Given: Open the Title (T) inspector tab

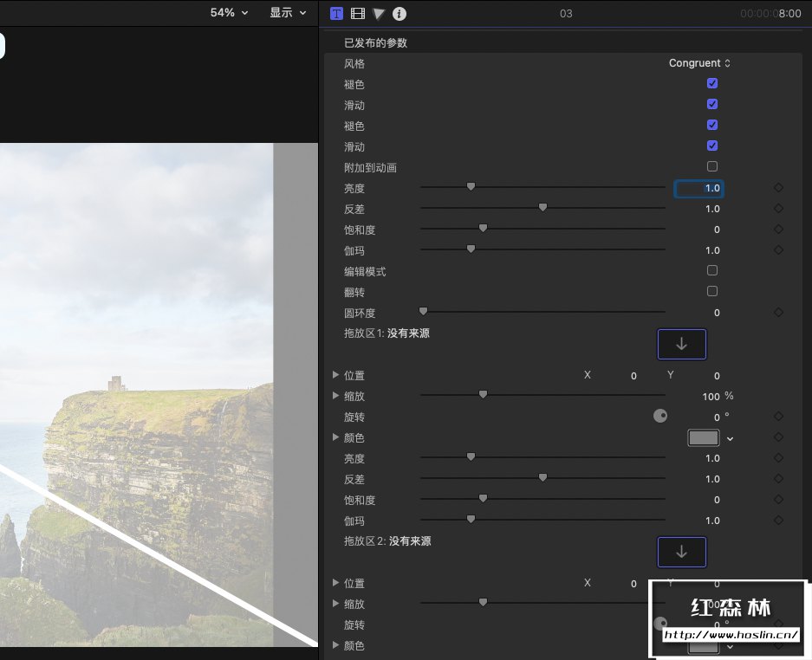Looking at the screenshot, I should tap(337, 13).
